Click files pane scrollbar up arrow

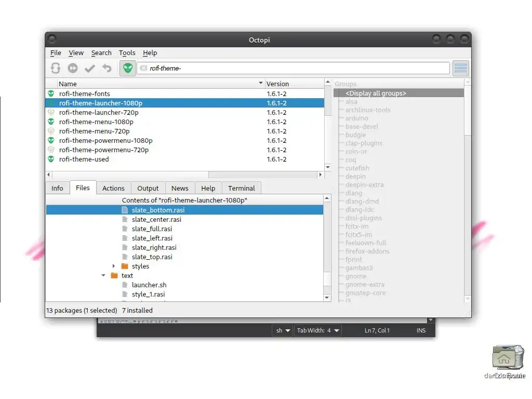pyautogui.click(x=327, y=198)
